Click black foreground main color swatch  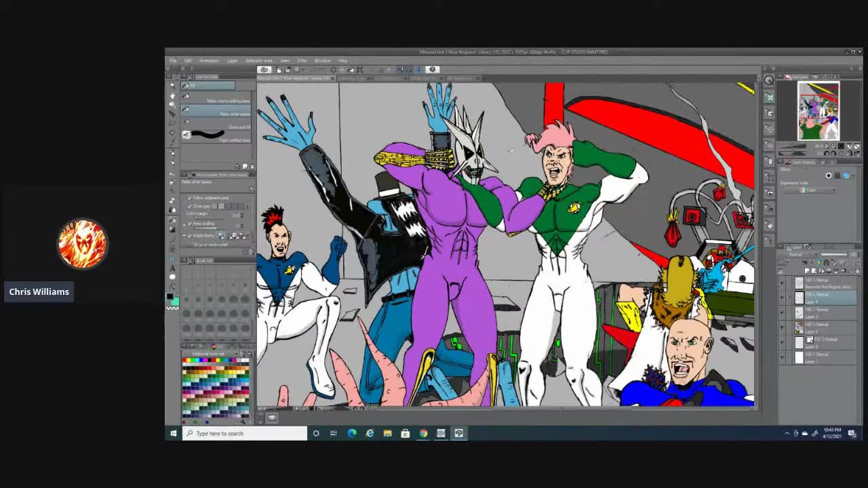[170, 296]
